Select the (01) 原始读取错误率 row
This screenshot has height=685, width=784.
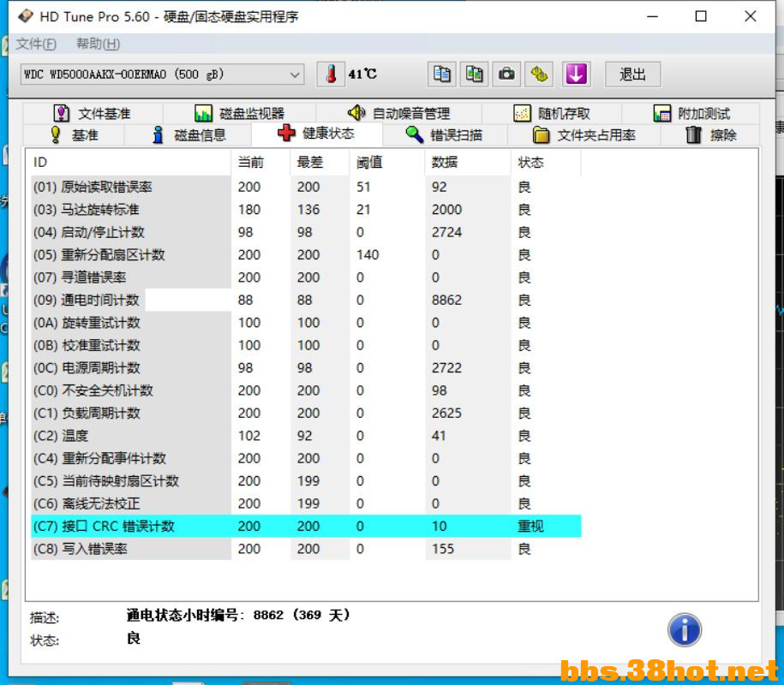[x=306, y=187]
